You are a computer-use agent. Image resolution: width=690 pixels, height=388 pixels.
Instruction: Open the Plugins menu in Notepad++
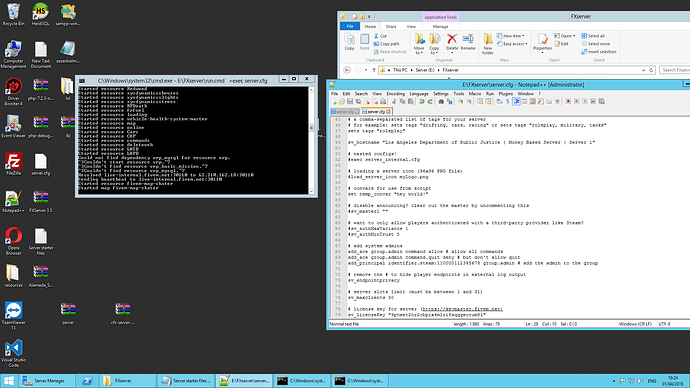(506, 94)
